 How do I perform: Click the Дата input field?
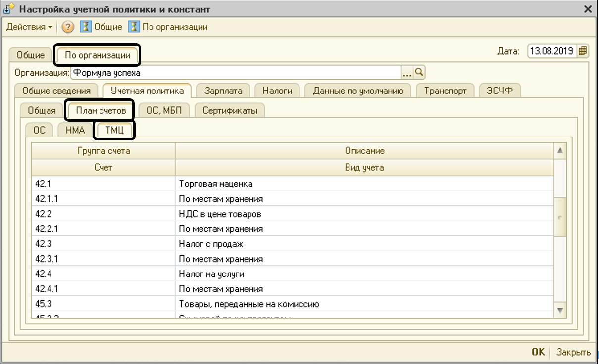(551, 51)
